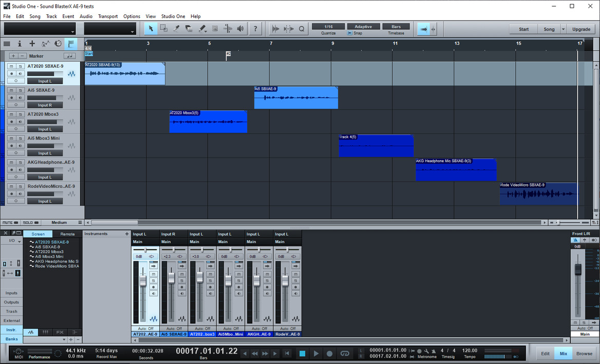
Task: Open Input L dropdown on AT2020 SBXAE-9 track
Action: point(45,81)
